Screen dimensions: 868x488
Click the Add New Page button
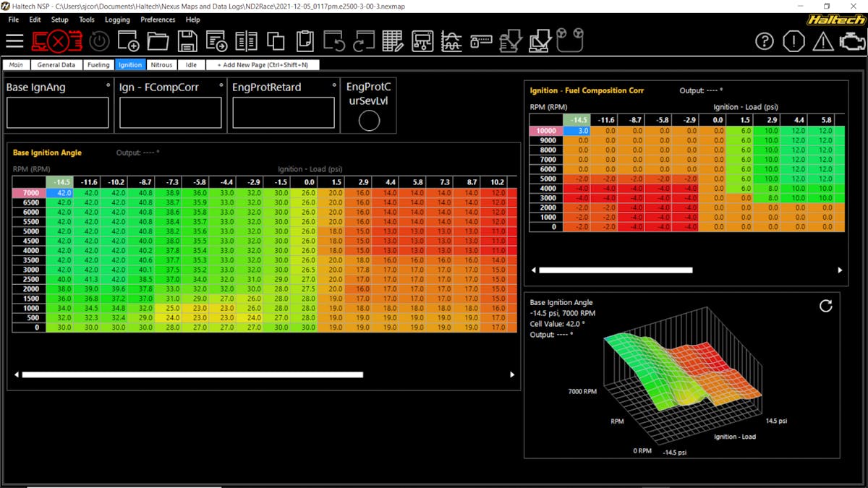[x=263, y=65]
